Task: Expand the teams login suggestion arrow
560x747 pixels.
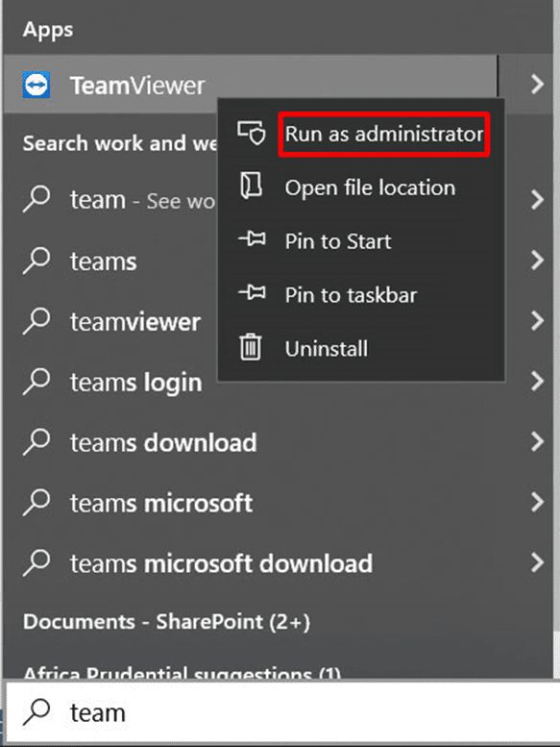Action: pos(537,381)
